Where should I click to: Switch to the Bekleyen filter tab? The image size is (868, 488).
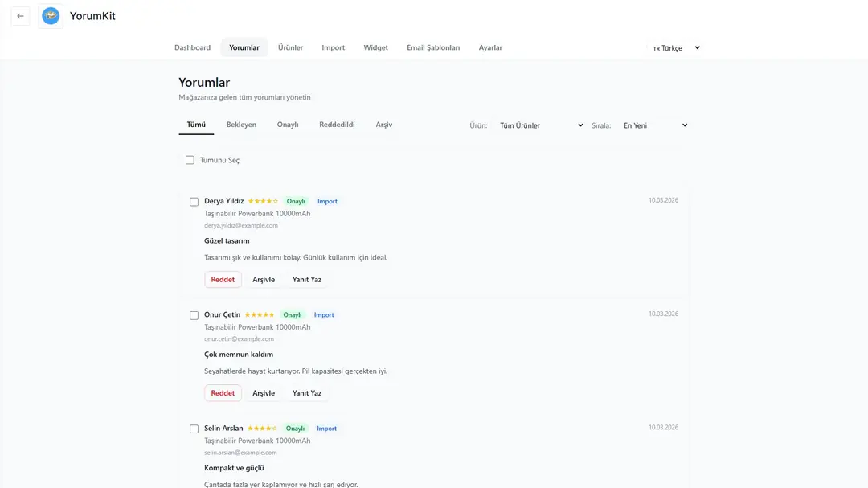point(241,125)
